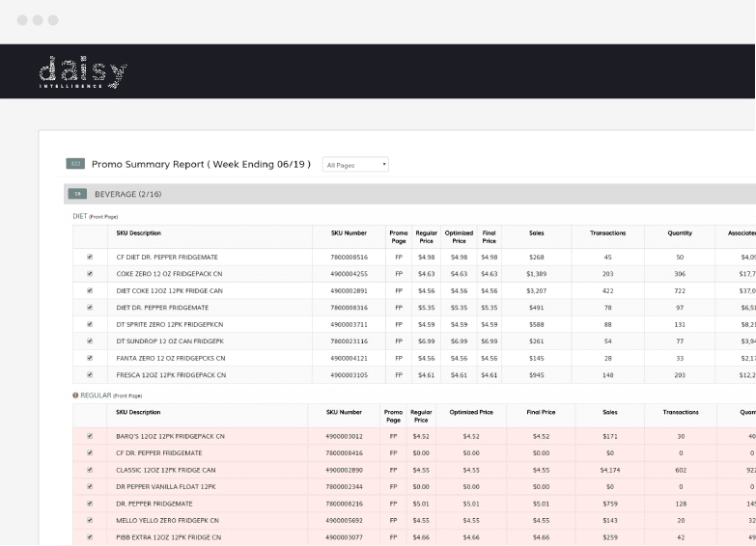Click SKU number 7800008516
The width and height of the screenshot is (756, 546).
point(350,258)
